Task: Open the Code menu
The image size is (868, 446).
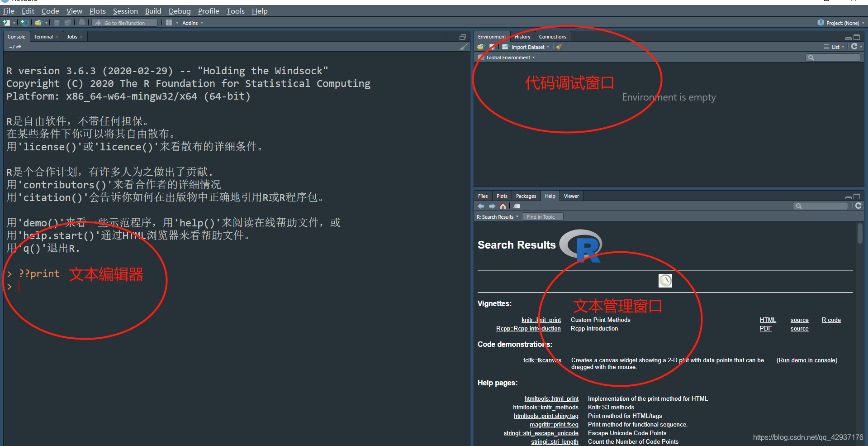Action: [x=50, y=11]
